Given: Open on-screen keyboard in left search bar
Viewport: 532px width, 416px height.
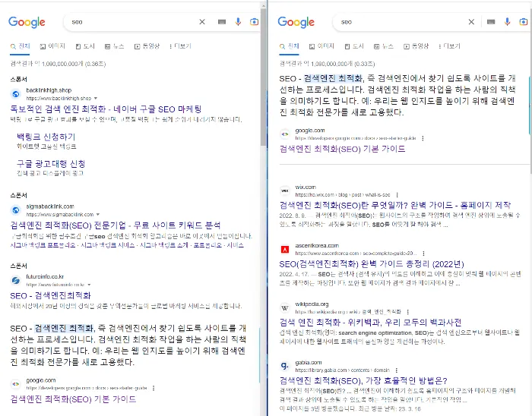Looking at the screenshot, I should (x=222, y=22).
